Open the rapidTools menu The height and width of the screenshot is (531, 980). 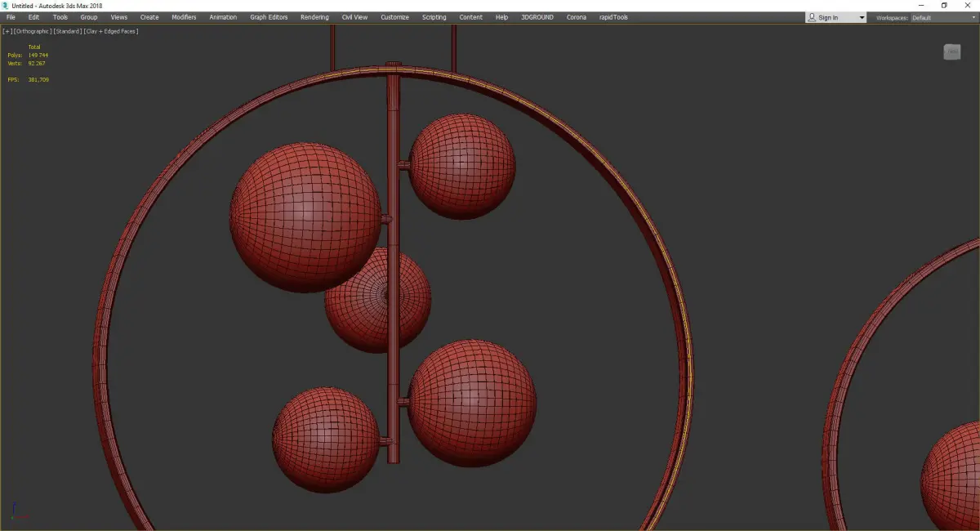coord(612,17)
